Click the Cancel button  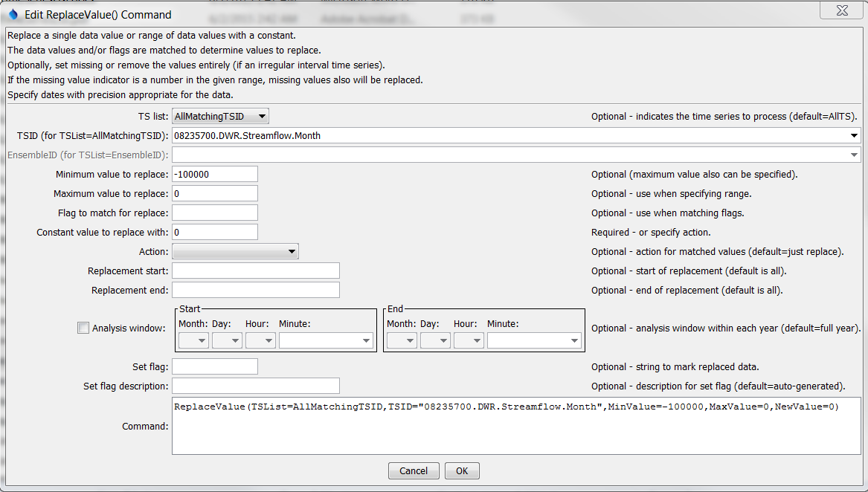tap(414, 470)
